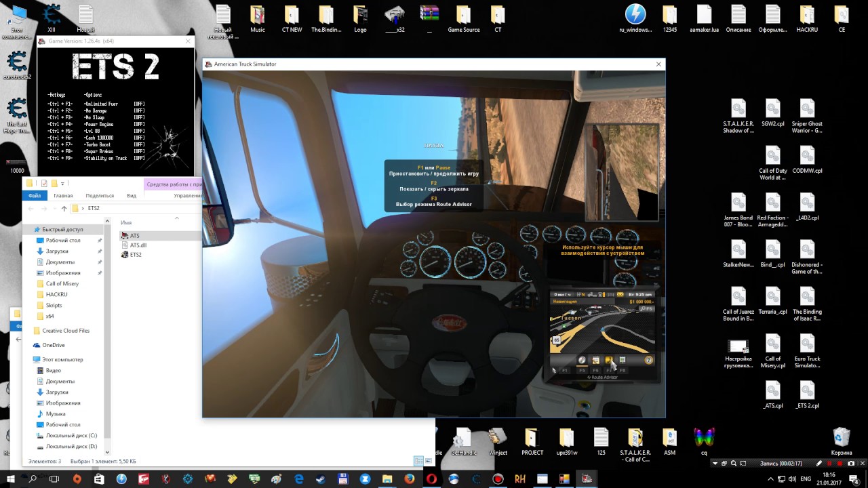868x488 pixels.
Task: Switch to the Главная ribbon tab
Action: click(63, 195)
